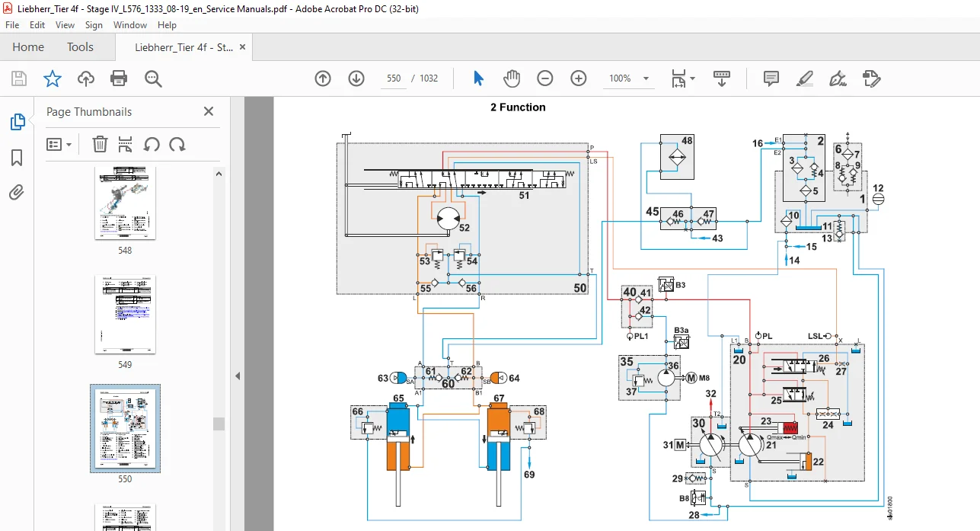The image size is (980, 531).
Task: Select the Hand pan tool
Action: 512,78
